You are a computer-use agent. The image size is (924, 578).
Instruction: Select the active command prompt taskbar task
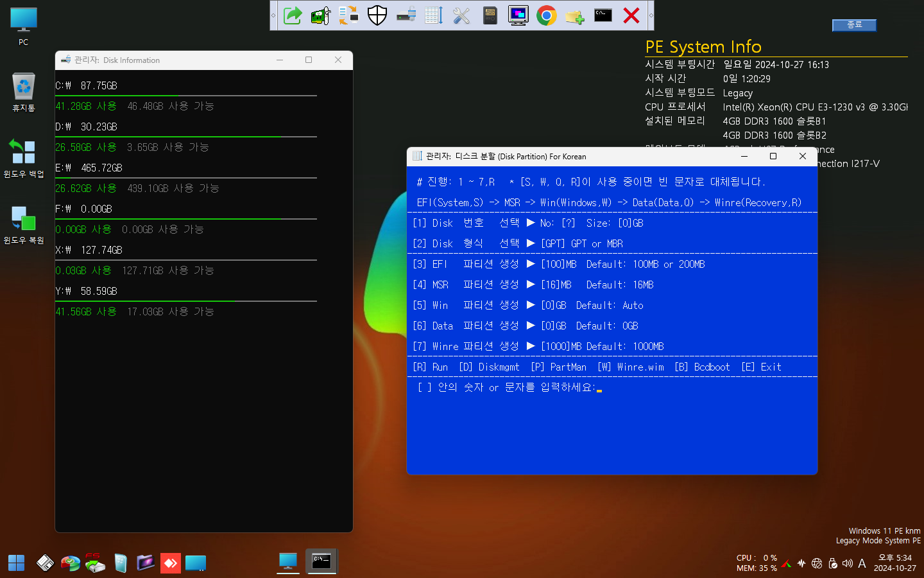(x=321, y=562)
